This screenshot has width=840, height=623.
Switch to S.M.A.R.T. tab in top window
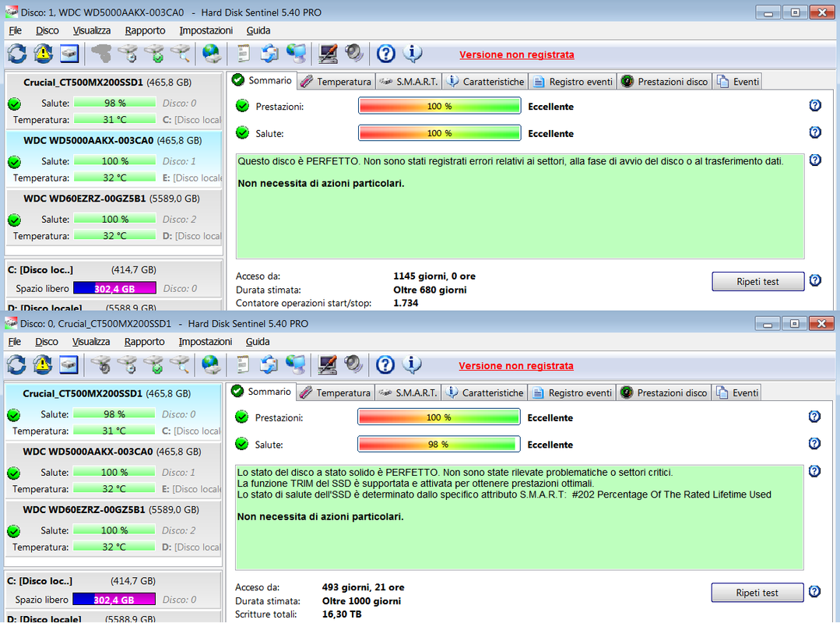(x=409, y=82)
